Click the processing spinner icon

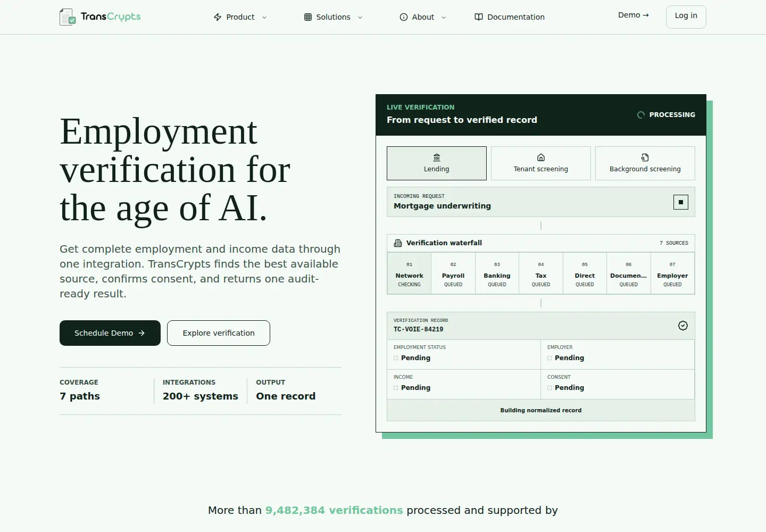641,115
